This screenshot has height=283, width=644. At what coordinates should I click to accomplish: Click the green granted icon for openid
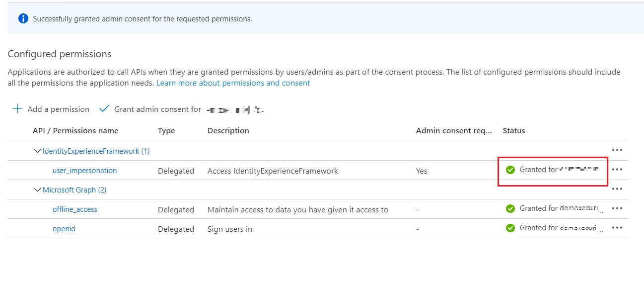[x=510, y=228]
